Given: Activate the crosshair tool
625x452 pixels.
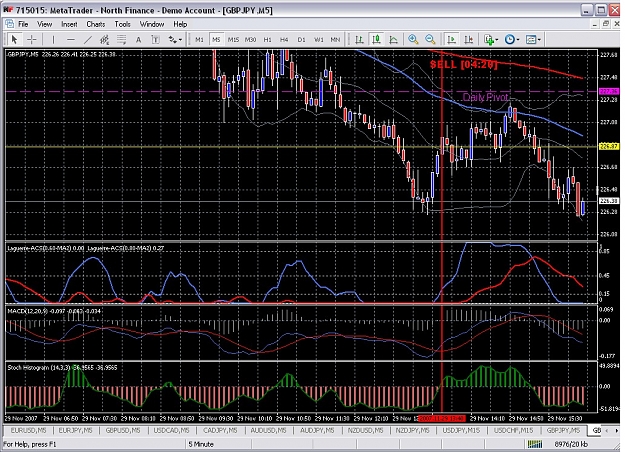Looking at the screenshot, I should [31, 39].
